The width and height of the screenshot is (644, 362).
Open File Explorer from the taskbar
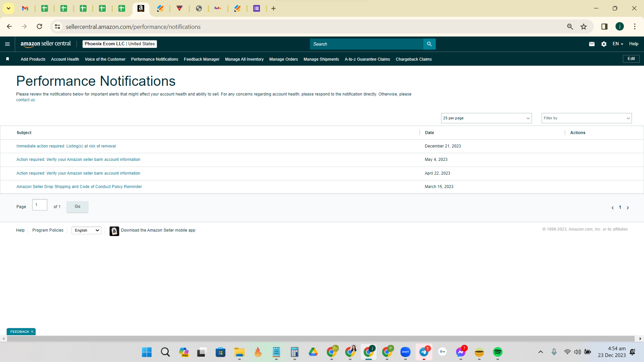click(x=239, y=352)
